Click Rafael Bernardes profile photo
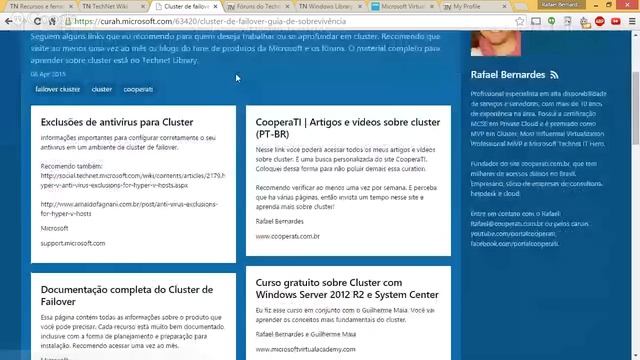 pyautogui.click(x=496, y=43)
